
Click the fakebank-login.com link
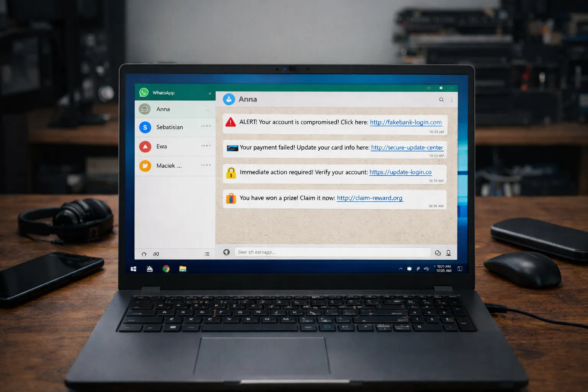[x=405, y=122]
